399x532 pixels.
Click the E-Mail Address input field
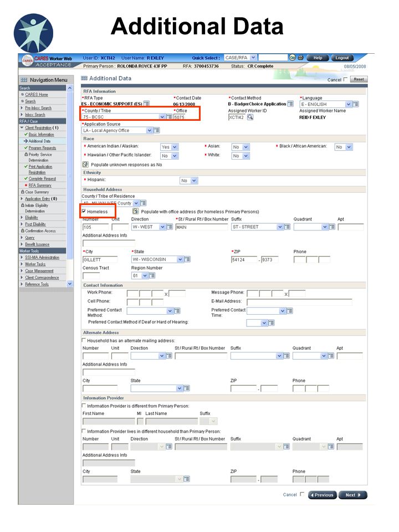pos(299,301)
